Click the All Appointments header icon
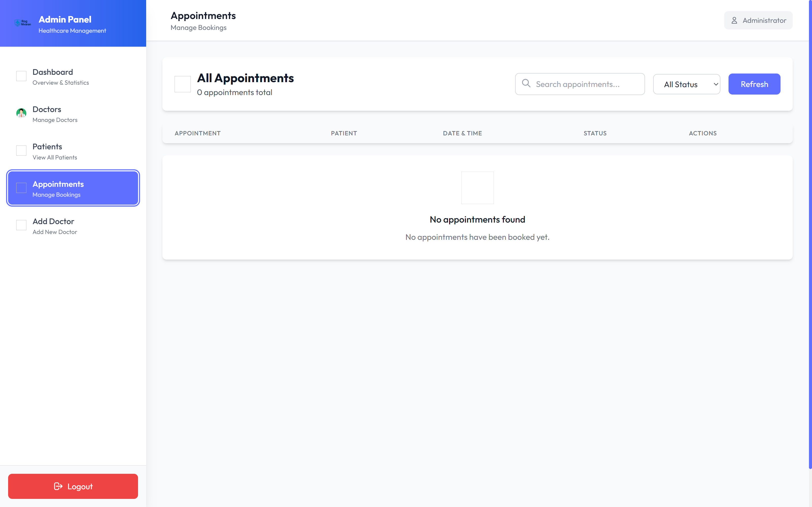Viewport: 812px width, 507px height. (182, 84)
